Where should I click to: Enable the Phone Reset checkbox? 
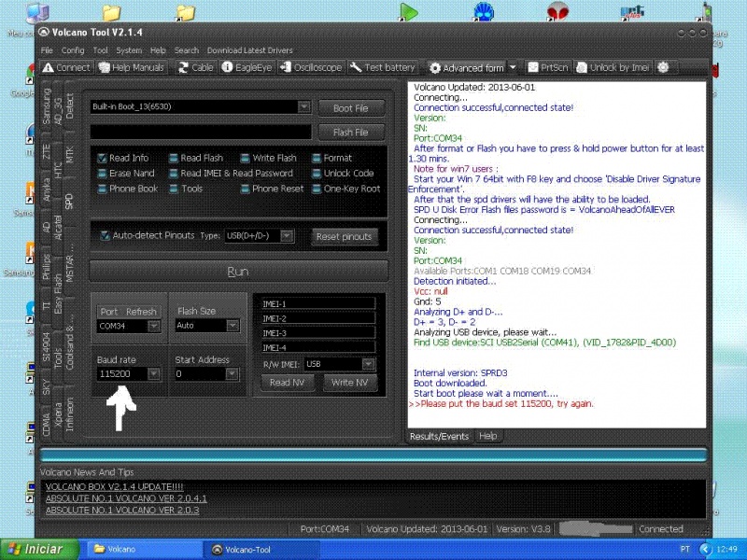pos(245,189)
